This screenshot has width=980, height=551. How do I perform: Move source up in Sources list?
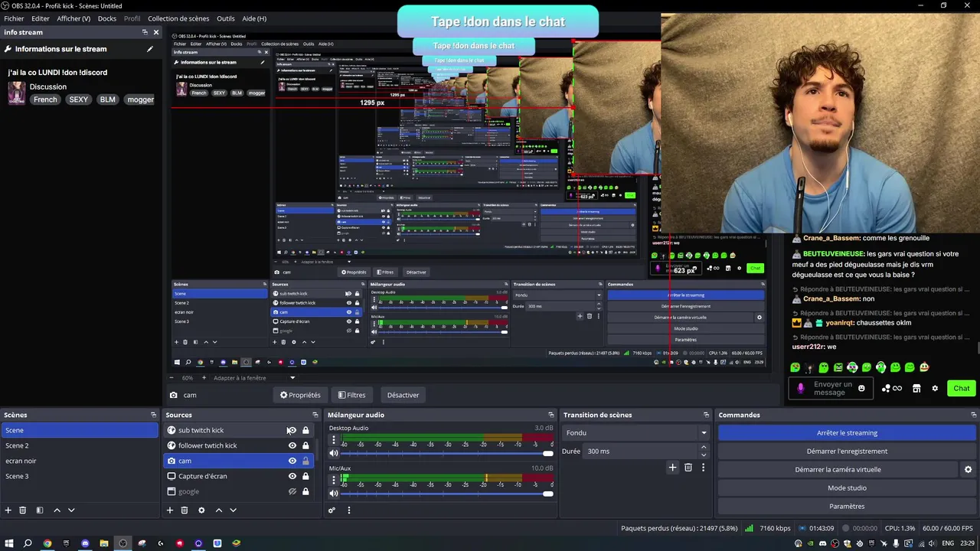(x=218, y=510)
